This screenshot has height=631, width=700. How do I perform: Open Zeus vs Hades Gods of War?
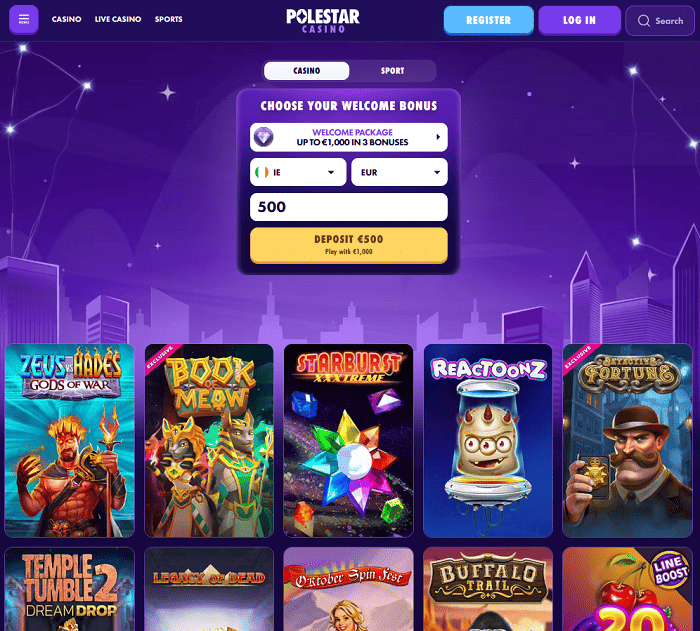[69, 440]
